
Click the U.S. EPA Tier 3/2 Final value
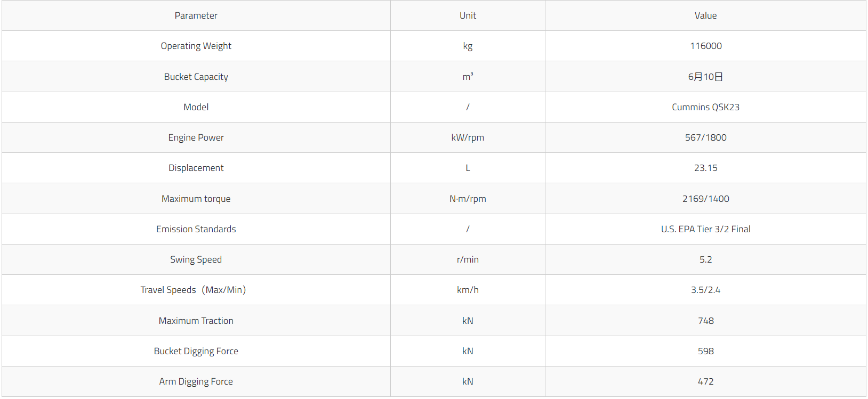(x=705, y=229)
